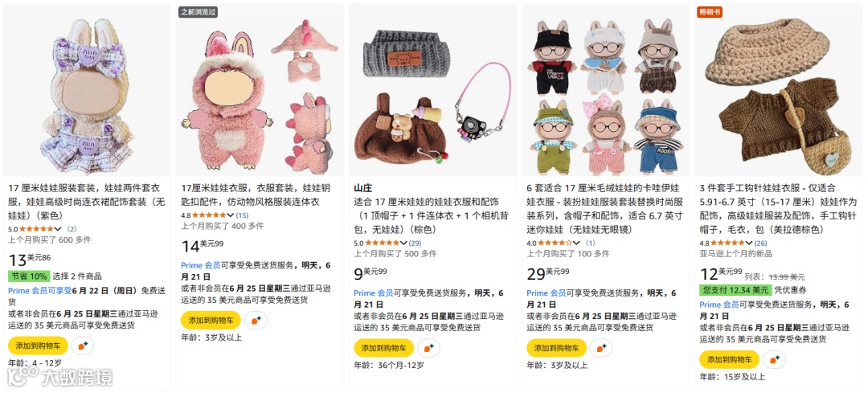Open the (29) reviews link for 山庄 product
The height and width of the screenshot is (393, 868).
(416, 243)
